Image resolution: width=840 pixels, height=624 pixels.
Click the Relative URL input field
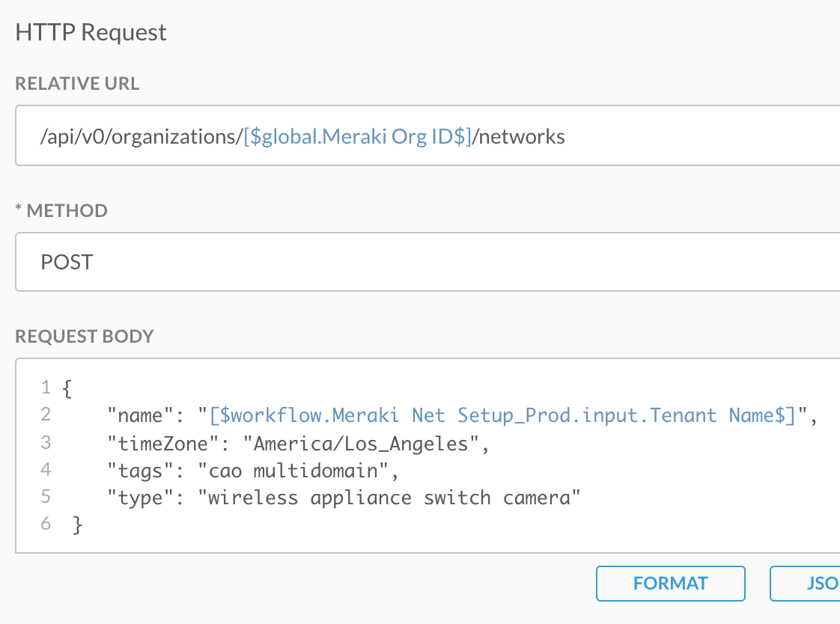point(674,136)
